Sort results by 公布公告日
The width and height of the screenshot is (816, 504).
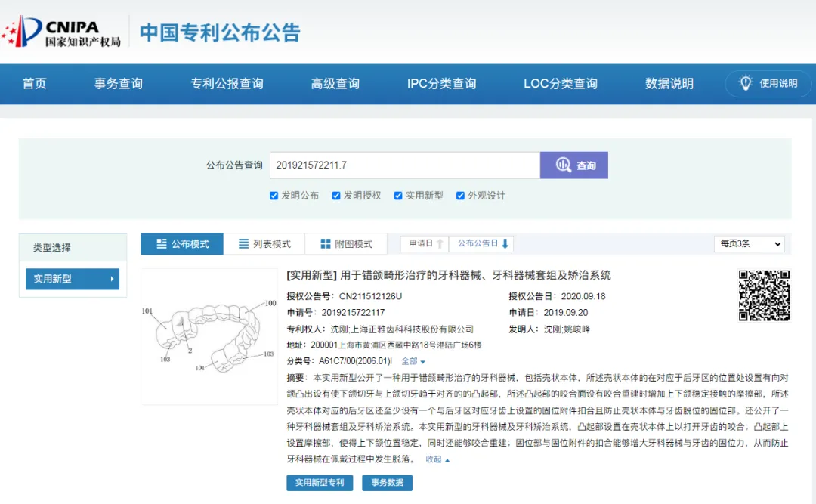(482, 243)
